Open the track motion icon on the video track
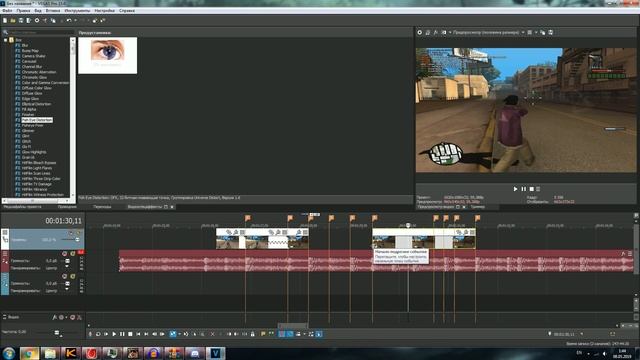Image resolution: width=640 pixels, height=360 pixels. [x=5, y=240]
